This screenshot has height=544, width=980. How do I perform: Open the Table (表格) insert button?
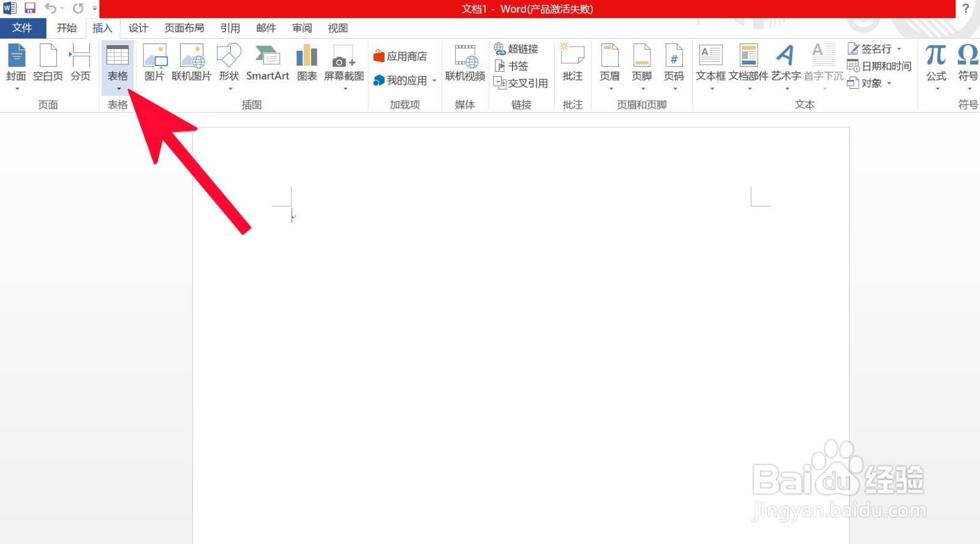118,67
